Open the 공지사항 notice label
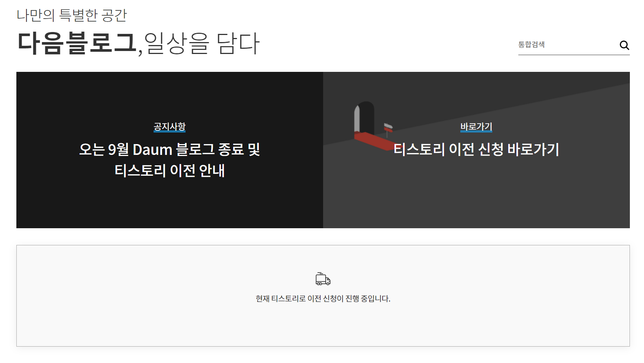Screen dimensions: 644x363 pyautogui.click(x=170, y=127)
